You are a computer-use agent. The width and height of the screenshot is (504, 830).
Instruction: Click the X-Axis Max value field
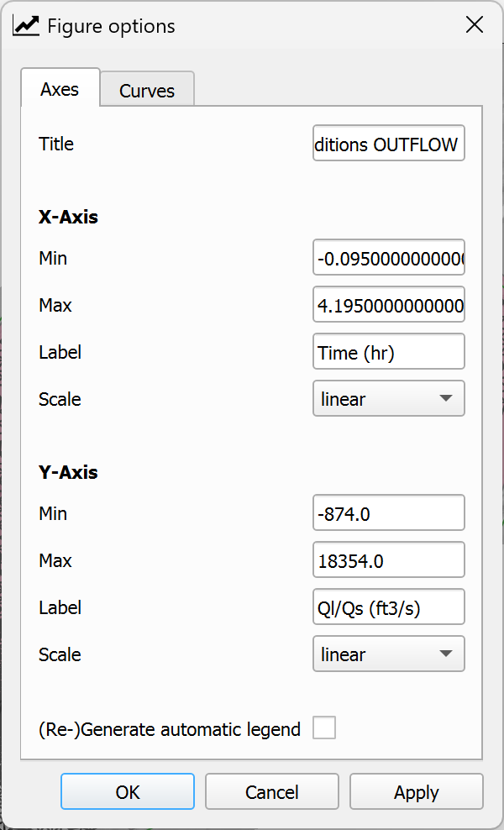[388, 305]
